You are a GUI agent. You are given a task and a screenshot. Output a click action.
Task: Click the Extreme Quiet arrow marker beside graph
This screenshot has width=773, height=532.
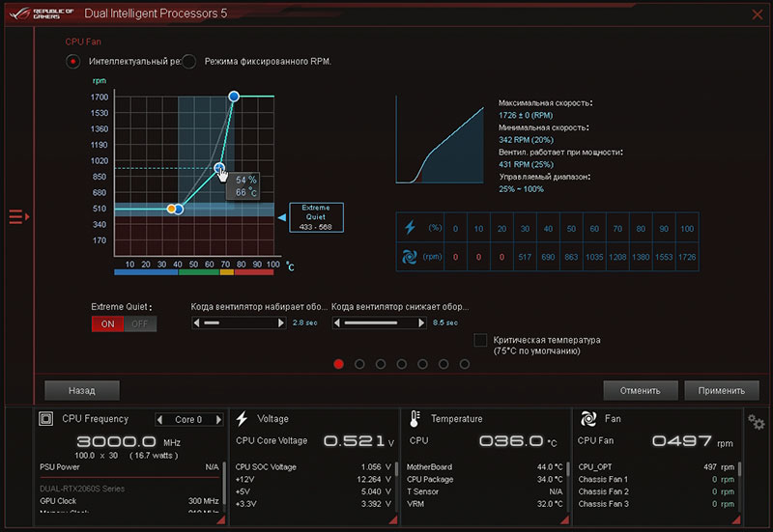[x=282, y=217]
